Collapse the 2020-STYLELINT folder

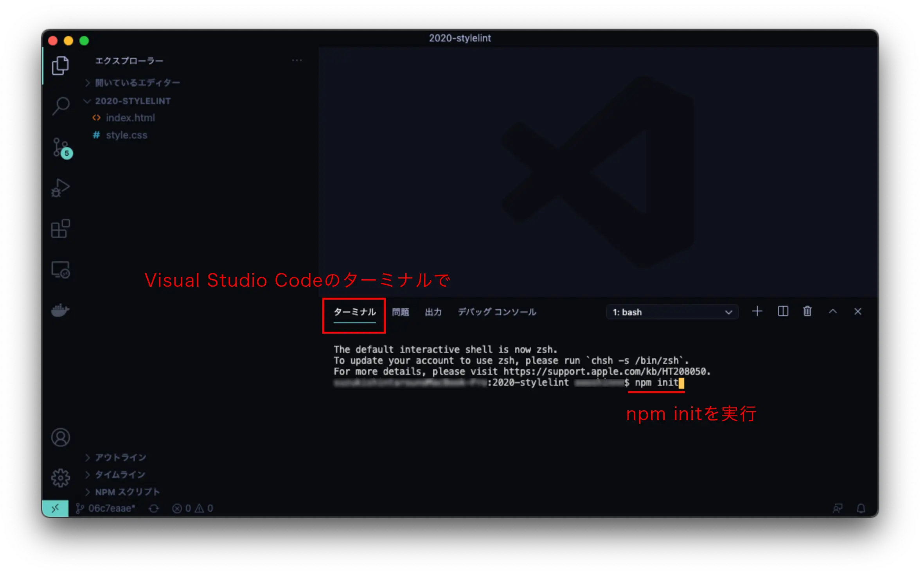click(132, 101)
